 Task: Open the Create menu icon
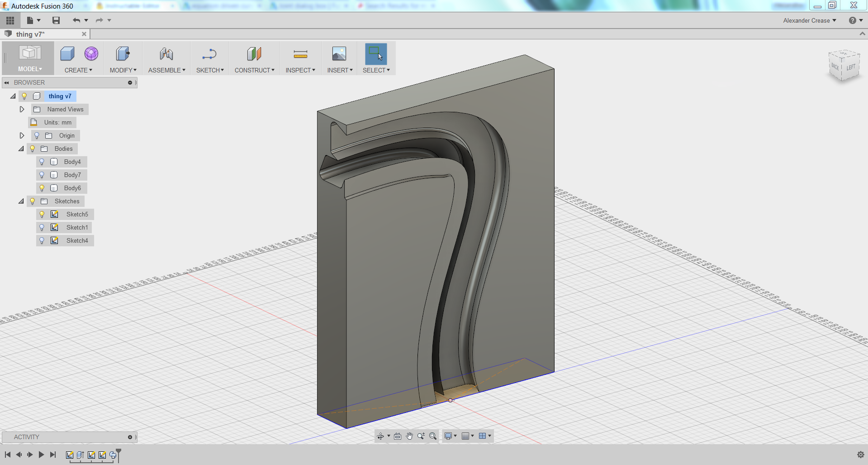(x=67, y=53)
